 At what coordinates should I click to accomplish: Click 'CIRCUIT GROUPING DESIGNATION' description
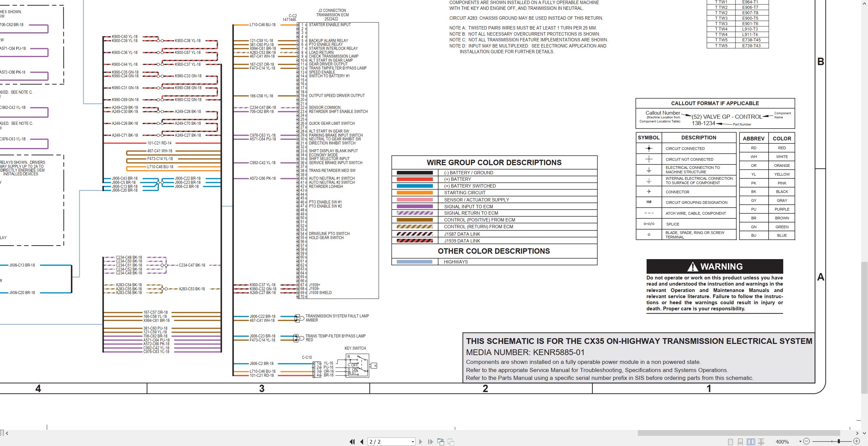(696, 202)
